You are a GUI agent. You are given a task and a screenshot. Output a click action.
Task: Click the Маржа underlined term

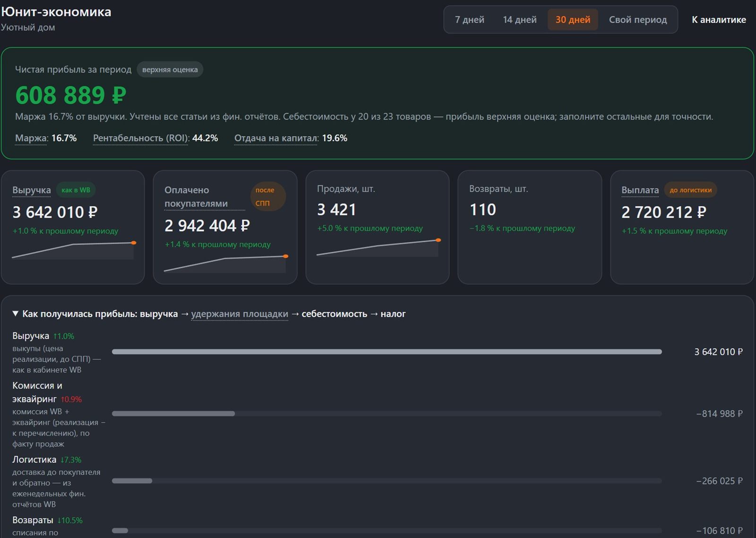pos(31,138)
